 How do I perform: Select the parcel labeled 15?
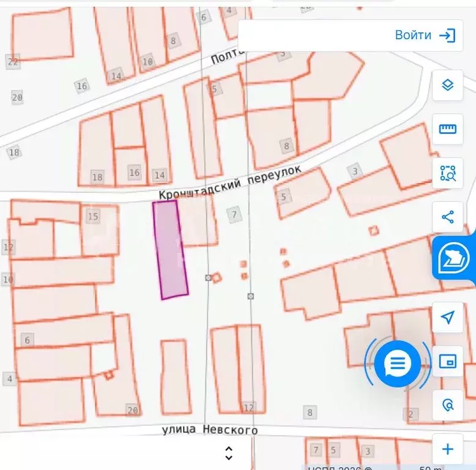point(100,230)
